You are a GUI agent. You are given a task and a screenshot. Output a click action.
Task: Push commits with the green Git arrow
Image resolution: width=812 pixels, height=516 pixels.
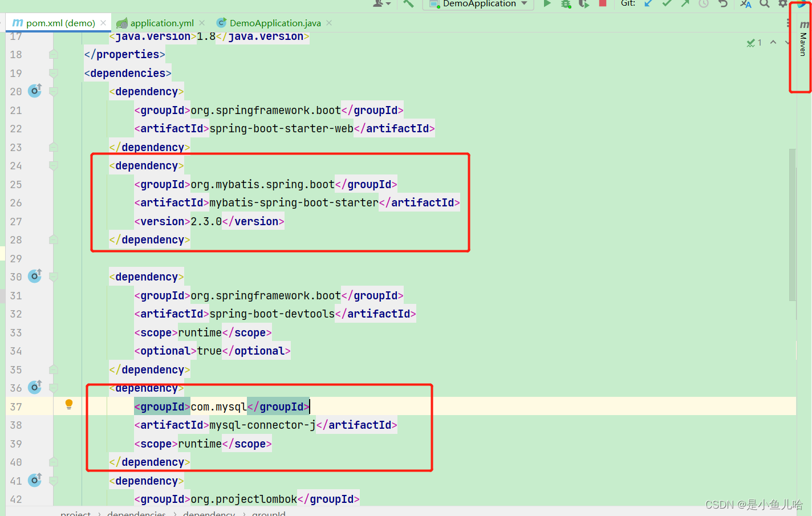click(x=685, y=3)
